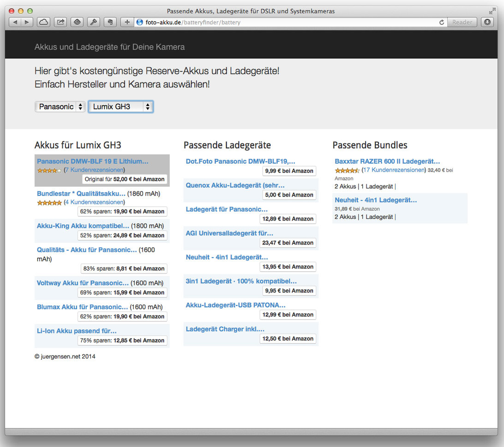Click site header 'Akkus und Ladegeräte für Deine Kamera'
504x447 pixels.
click(109, 47)
